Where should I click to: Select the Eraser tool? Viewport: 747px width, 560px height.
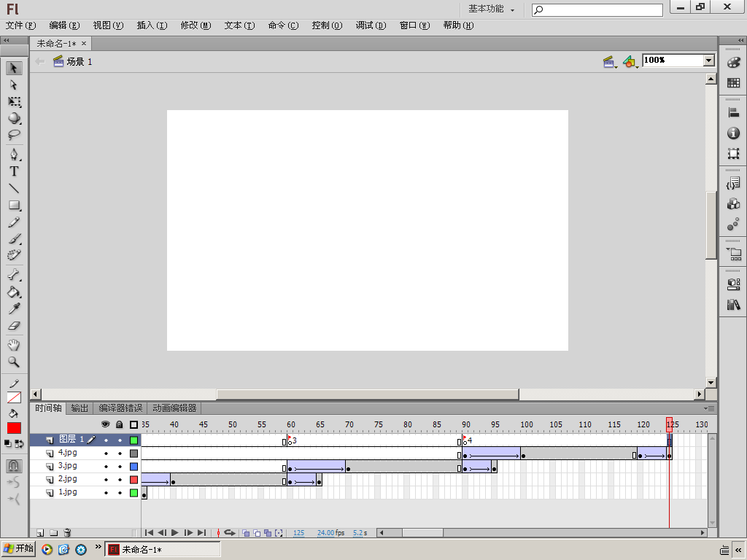pos(14,326)
